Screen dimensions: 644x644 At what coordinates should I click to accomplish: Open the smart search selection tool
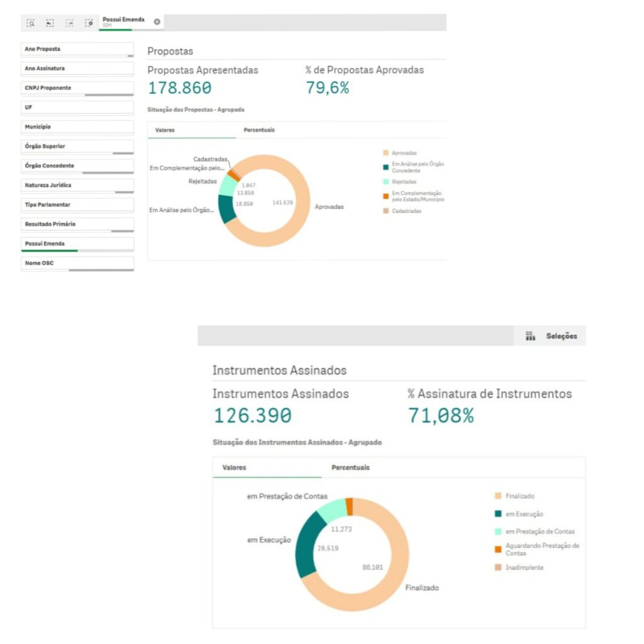pos(31,23)
